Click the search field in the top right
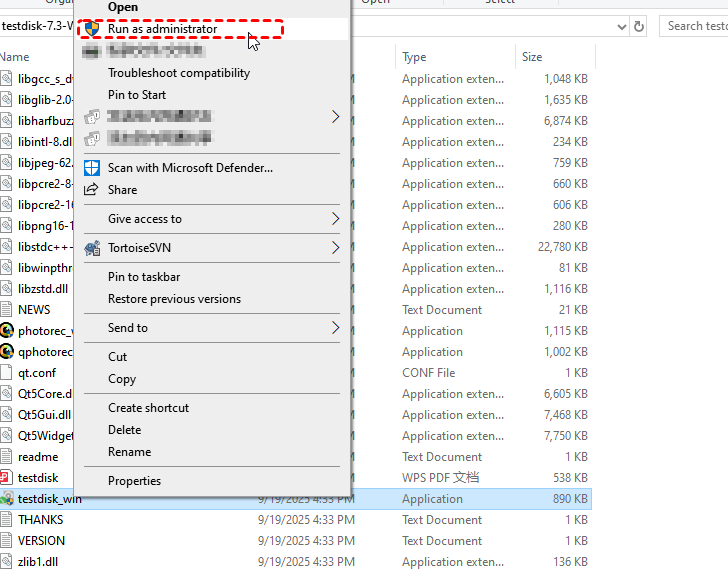 [695, 26]
